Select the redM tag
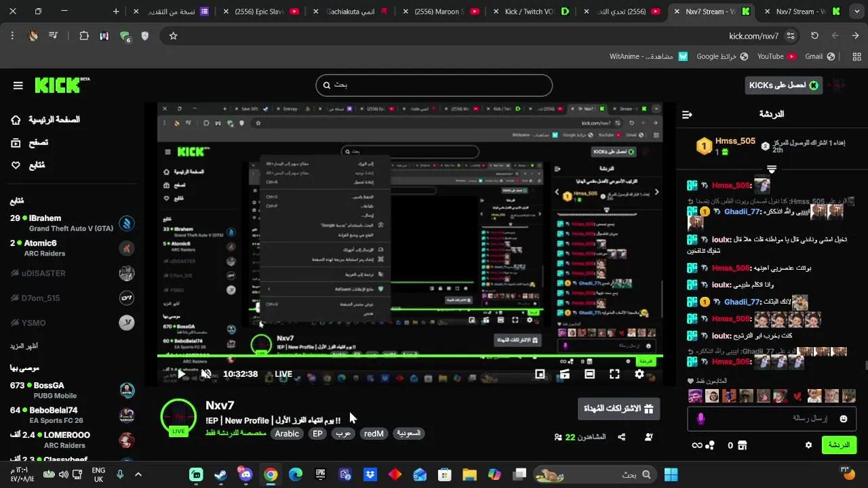Image resolution: width=868 pixels, height=488 pixels. point(374,434)
